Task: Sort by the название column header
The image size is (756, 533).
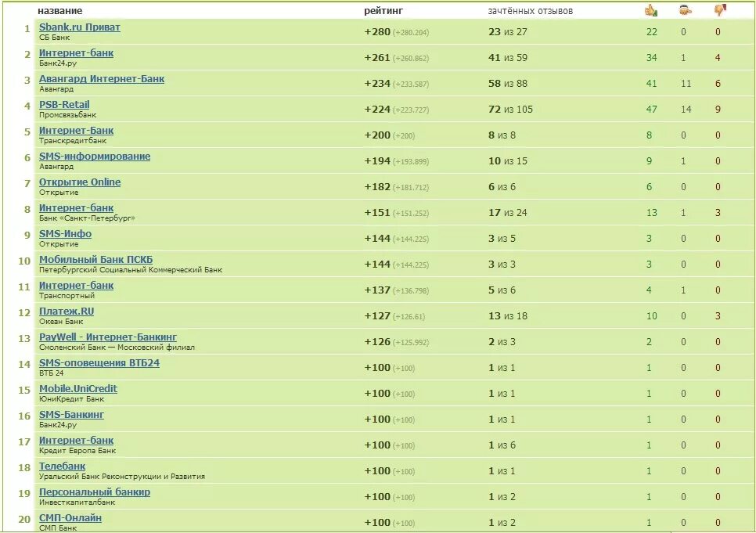Action: [59, 11]
